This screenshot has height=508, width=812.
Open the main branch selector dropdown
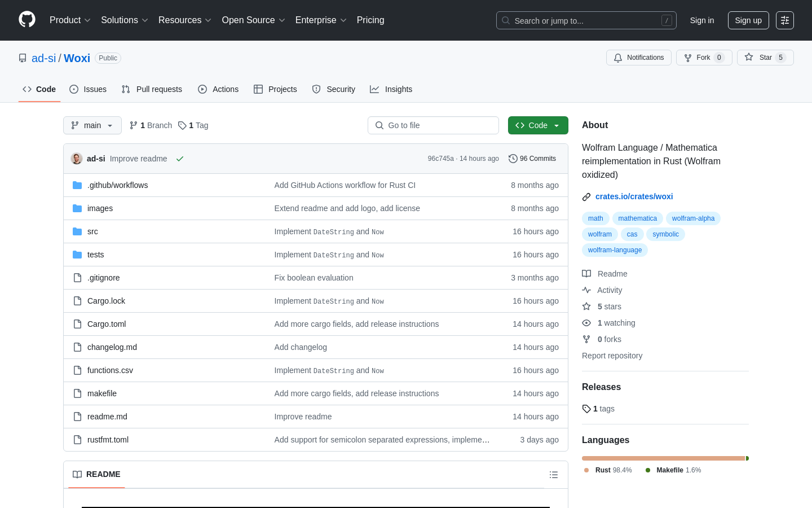pyautogui.click(x=92, y=125)
